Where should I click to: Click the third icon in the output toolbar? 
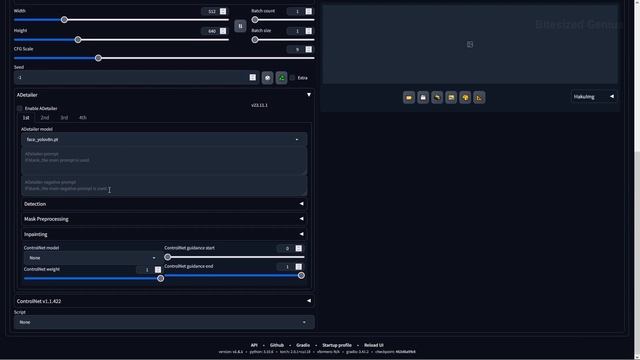tap(437, 98)
